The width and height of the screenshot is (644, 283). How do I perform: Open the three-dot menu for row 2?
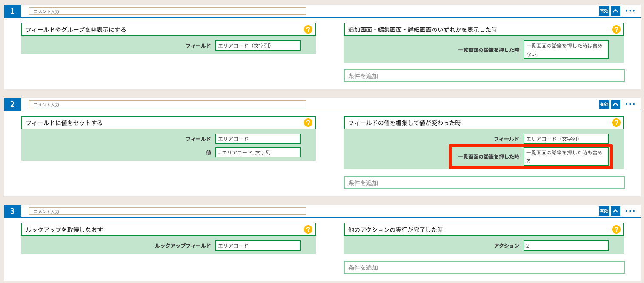(630, 104)
